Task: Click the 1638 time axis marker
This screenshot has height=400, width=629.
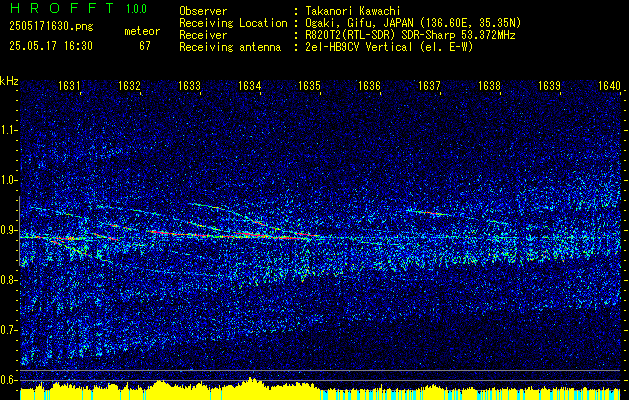Action: point(489,85)
